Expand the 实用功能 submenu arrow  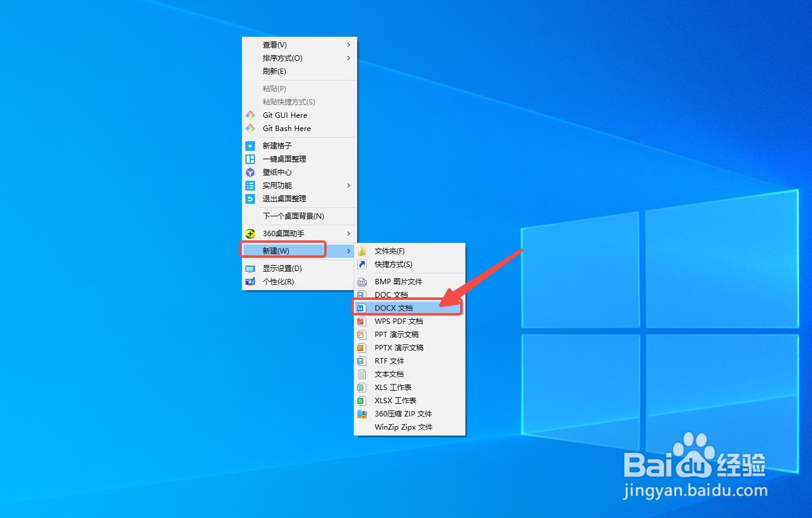coord(349,186)
